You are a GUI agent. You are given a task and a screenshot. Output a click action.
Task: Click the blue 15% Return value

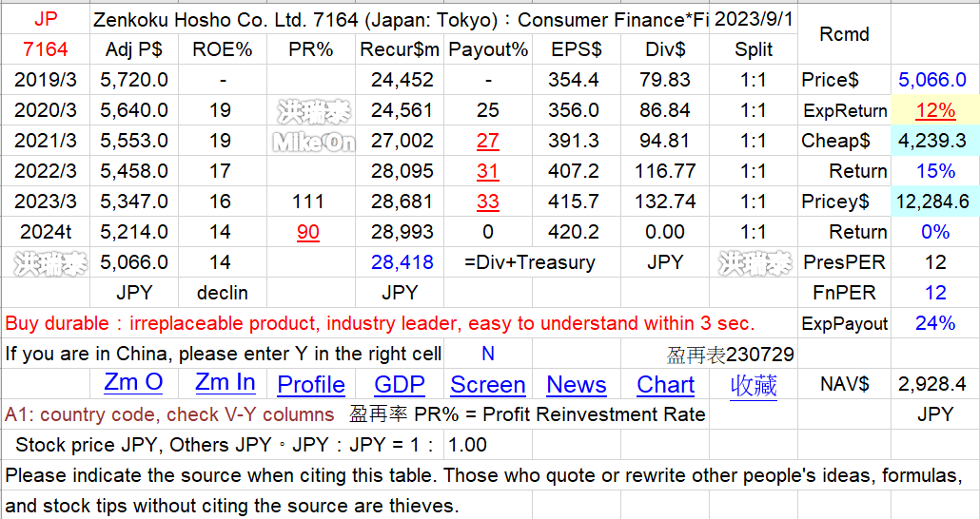point(935,171)
